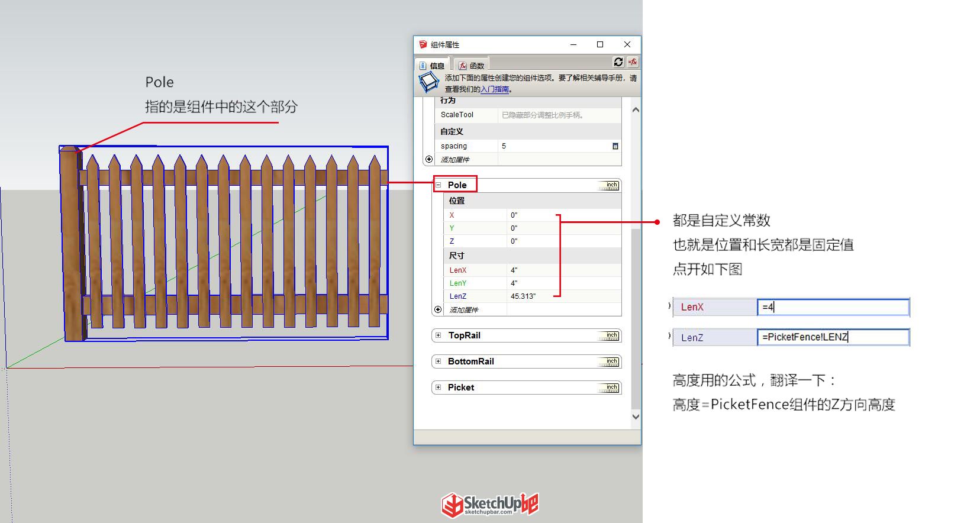Click the red X attribute label

[452, 215]
